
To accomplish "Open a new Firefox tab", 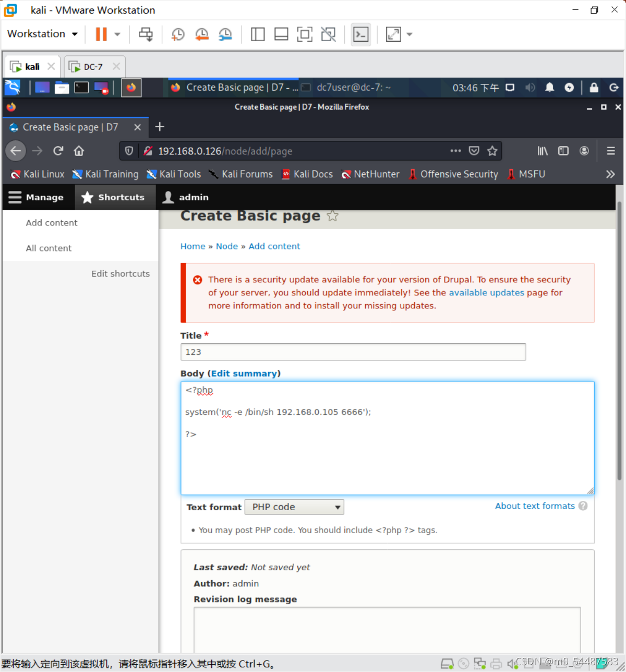I will pos(160,127).
